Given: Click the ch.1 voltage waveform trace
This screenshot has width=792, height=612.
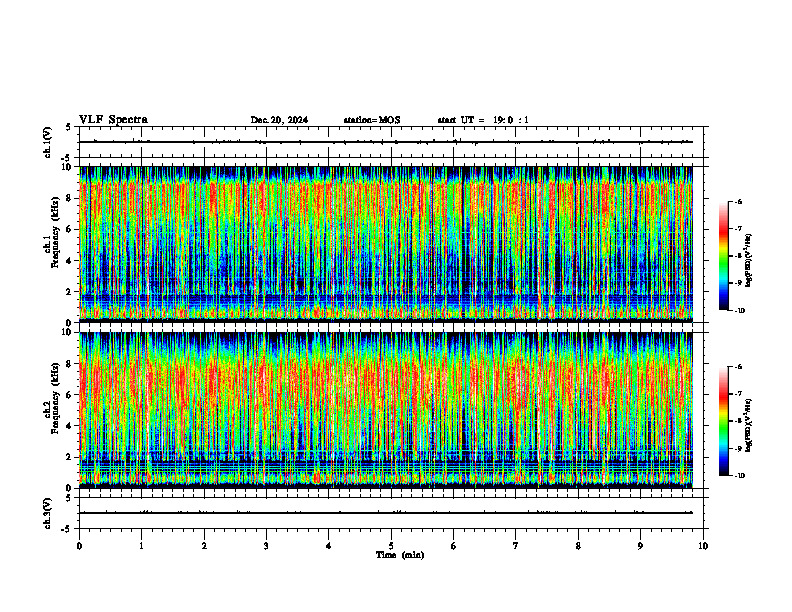Looking at the screenshot, I should pyautogui.click(x=386, y=142).
